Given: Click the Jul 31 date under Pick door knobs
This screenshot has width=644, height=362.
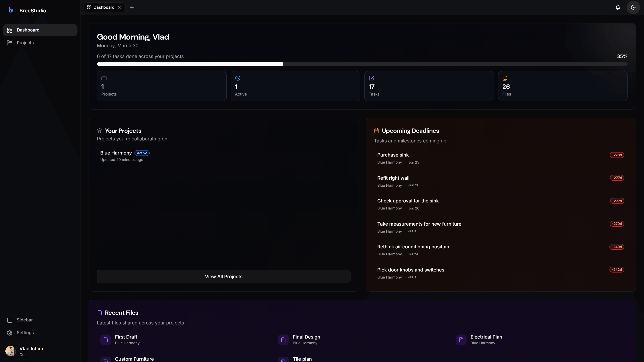Looking at the screenshot, I should point(413,277).
